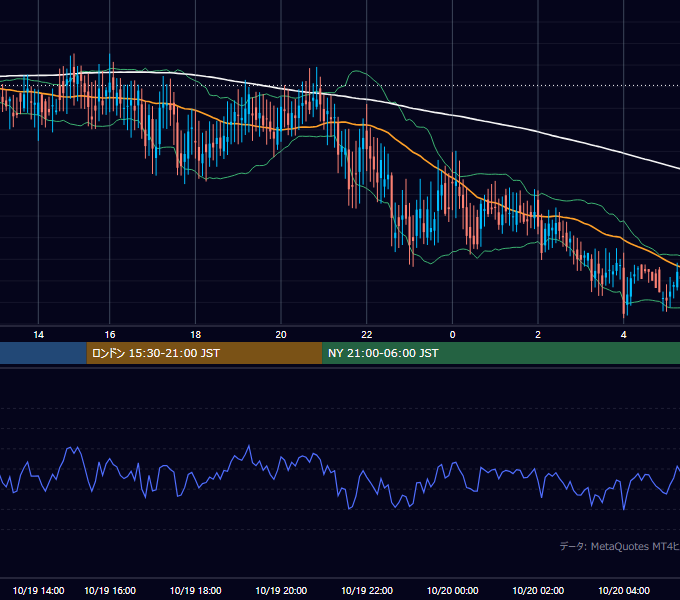Click the hour label 14 on time axis
This screenshot has width=680, height=600.
39,335
